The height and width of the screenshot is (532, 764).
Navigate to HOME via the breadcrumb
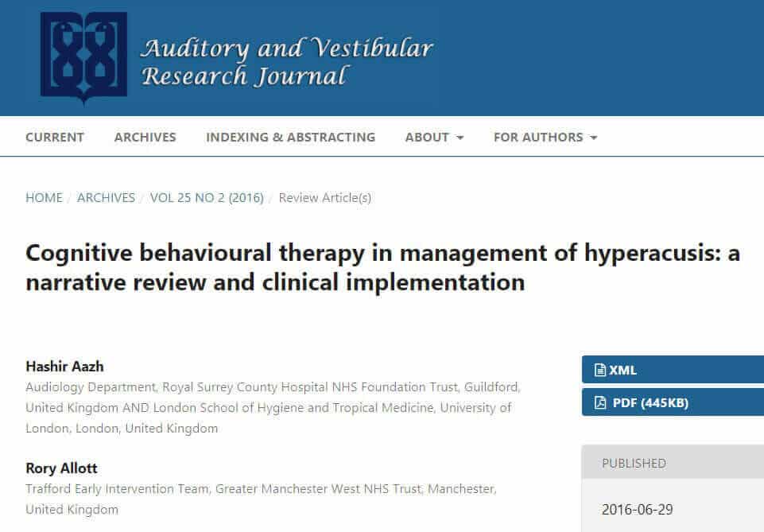pos(44,197)
